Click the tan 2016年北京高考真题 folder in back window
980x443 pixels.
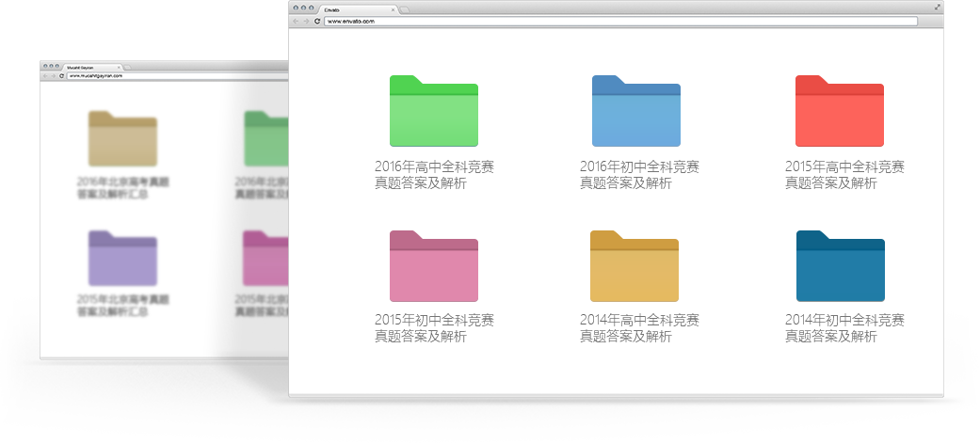coord(122,139)
